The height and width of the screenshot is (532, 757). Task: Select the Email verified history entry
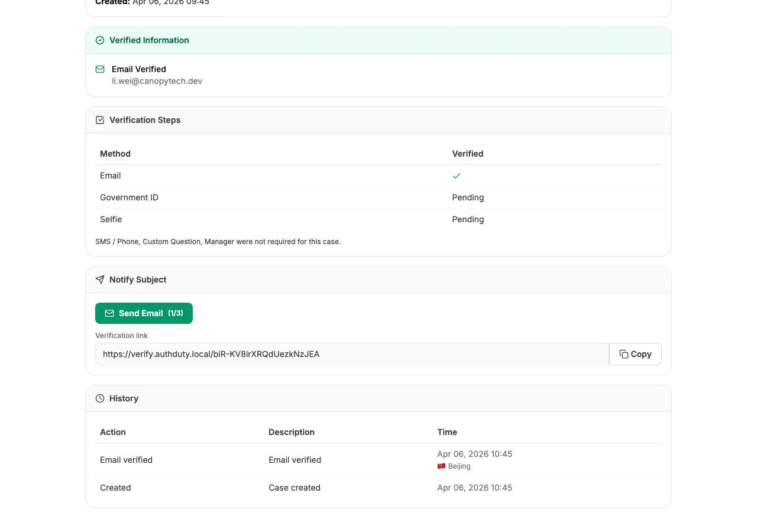378,460
